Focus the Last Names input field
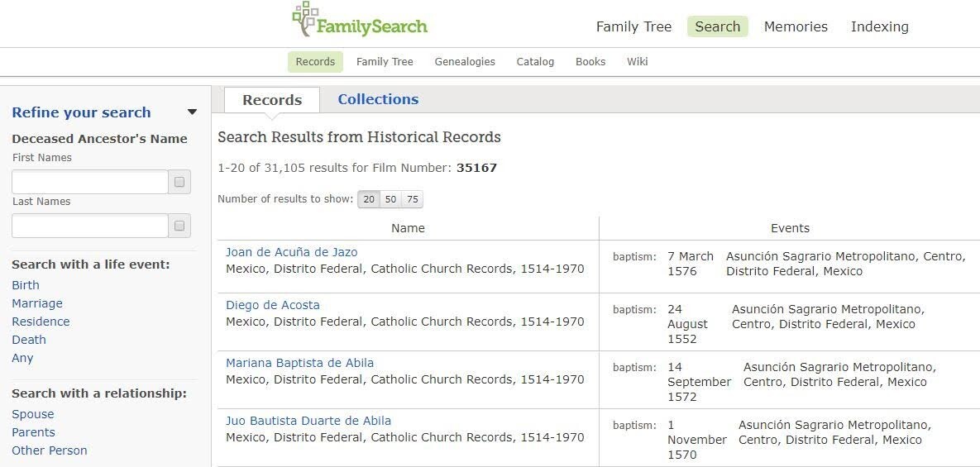 click(90, 226)
